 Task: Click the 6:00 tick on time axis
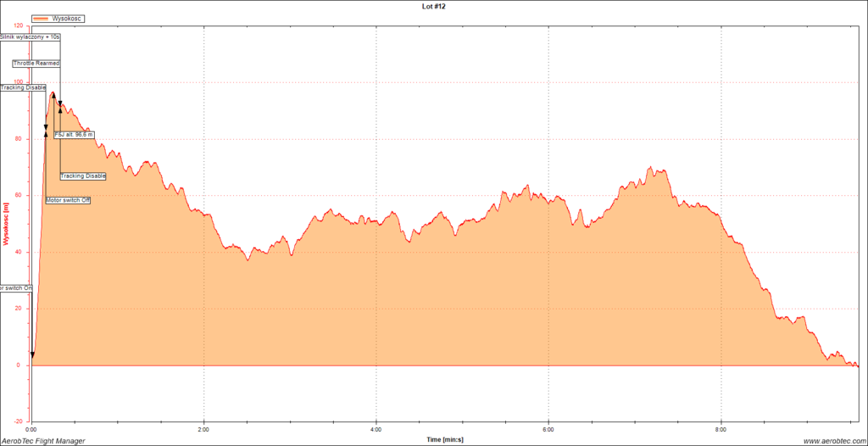pyautogui.click(x=548, y=428)
